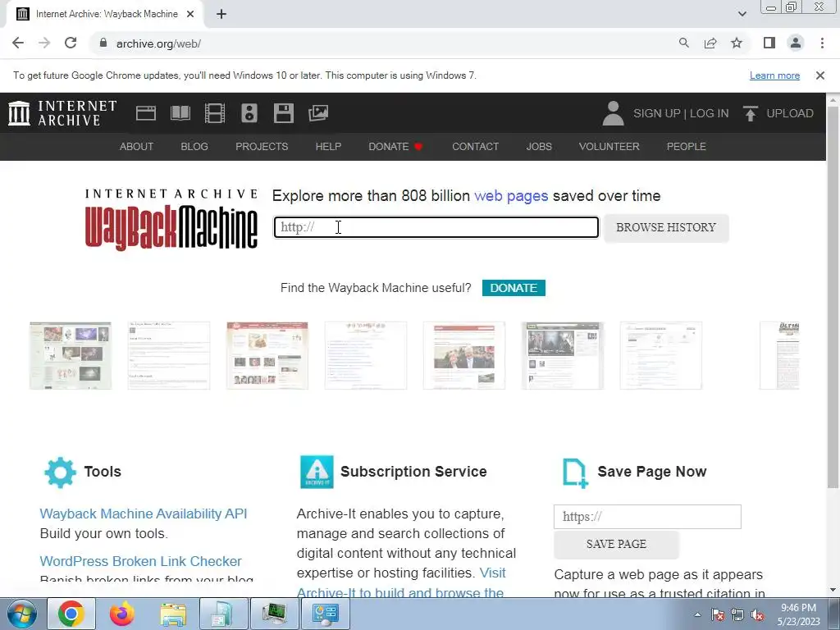Bookmark this tab with the star icon
Image resolution: width=840 pixels, height=630 pixels.
point(737,43)
